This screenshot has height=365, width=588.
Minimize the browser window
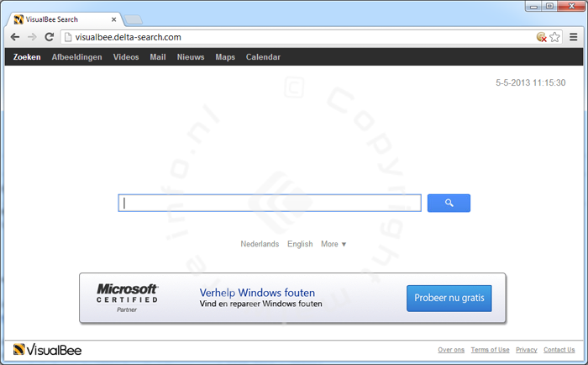tap(533, 7)
